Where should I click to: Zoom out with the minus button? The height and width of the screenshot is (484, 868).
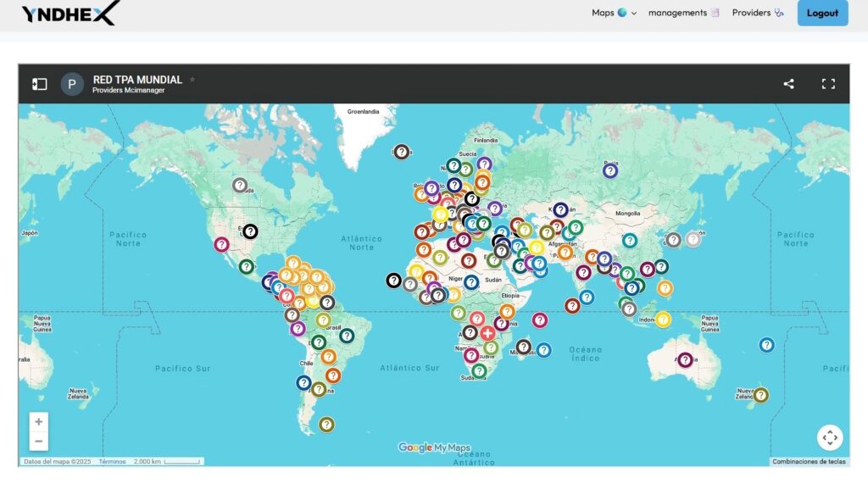tap(39, 442)
